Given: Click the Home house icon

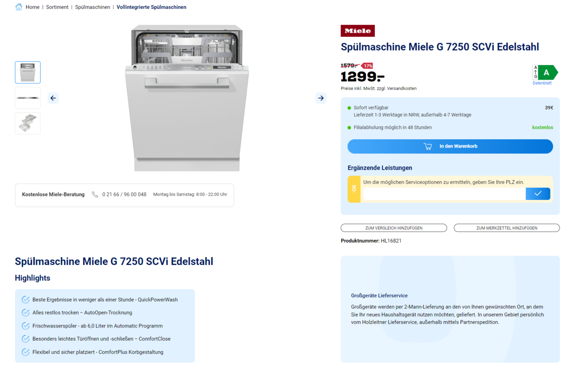Looking at the screenshot, I should click(18, 7).
